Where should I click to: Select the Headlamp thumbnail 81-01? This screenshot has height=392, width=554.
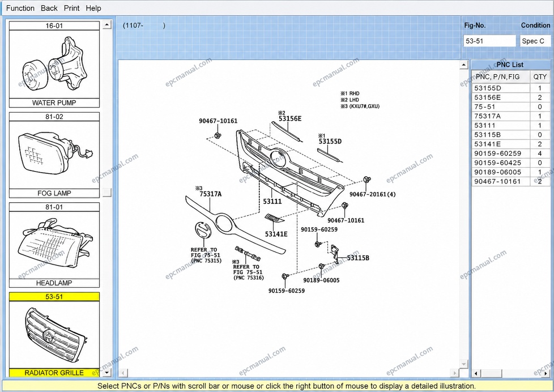pyautogui.click(x=54, y=245)
